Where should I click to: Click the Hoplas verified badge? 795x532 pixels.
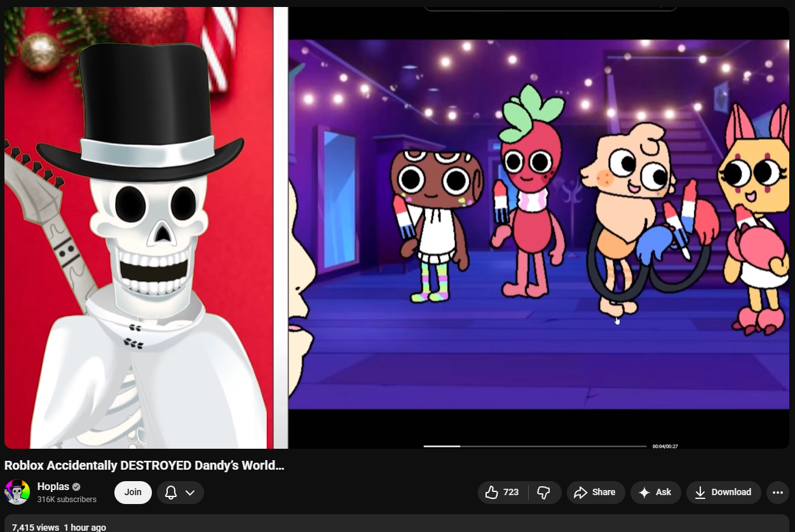tap(76, 487)
